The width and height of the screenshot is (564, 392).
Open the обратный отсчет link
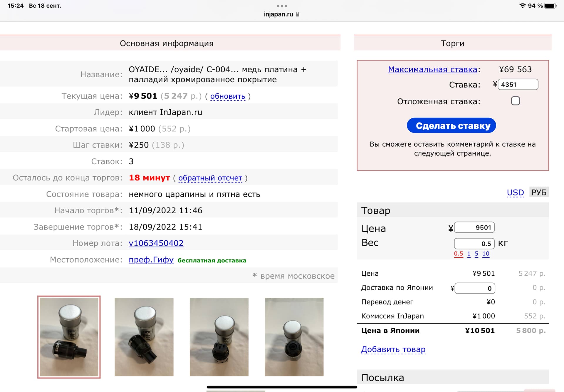pos(210,178)
